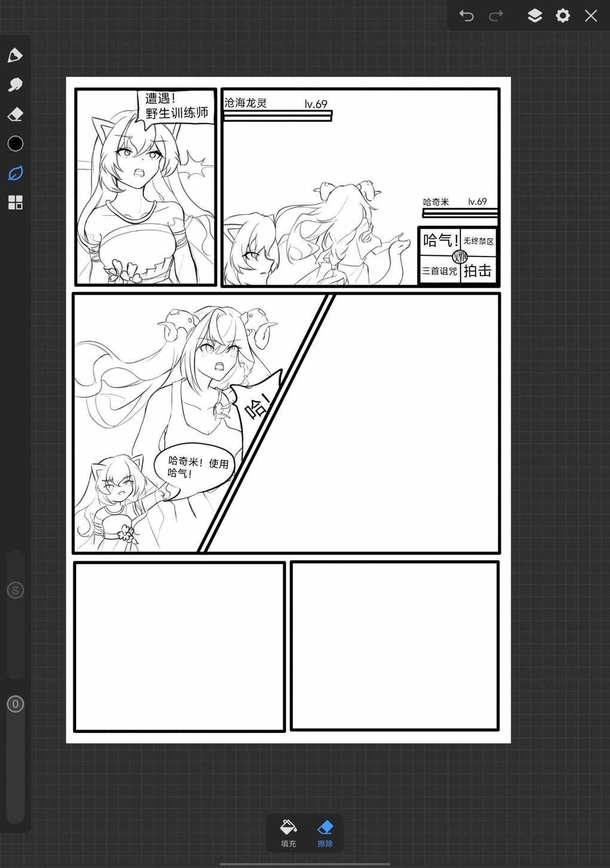Click the empty bottom-right comic panel
Image resolution: width=610 pixels, height=868 pixels.
tap(394, 646)
